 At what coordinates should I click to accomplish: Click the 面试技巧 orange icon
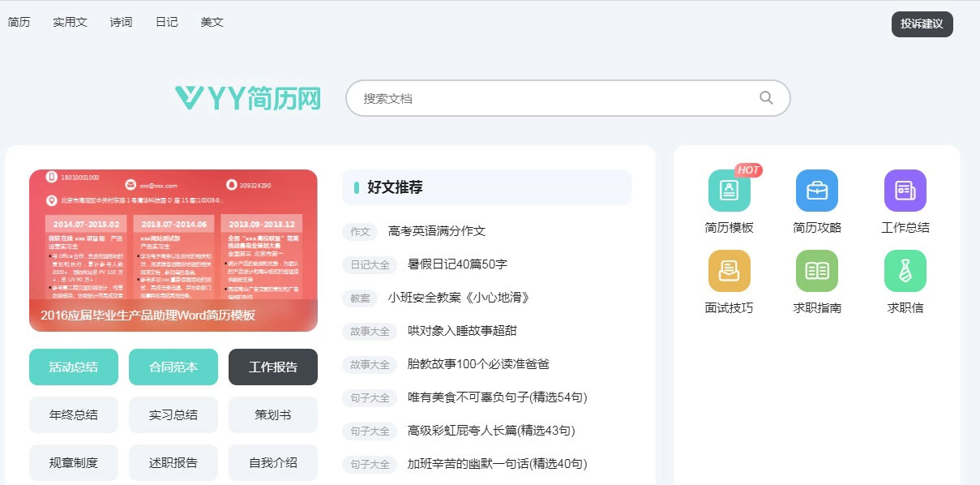729,271
